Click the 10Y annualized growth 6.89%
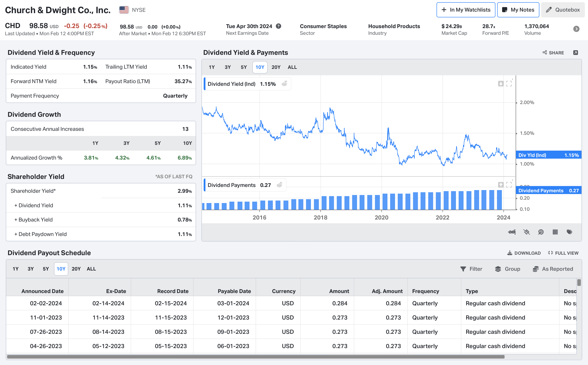 click(x=185, y=158)
